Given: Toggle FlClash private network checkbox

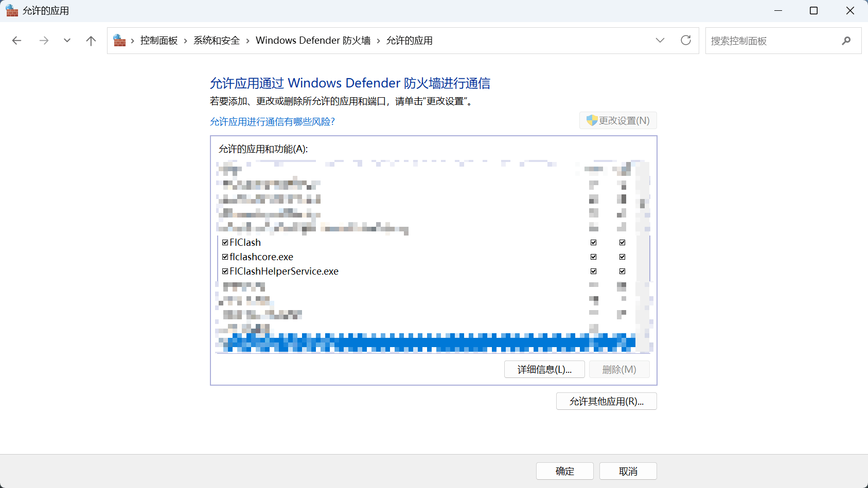Looking at the screenshot, I should [593, 242].
